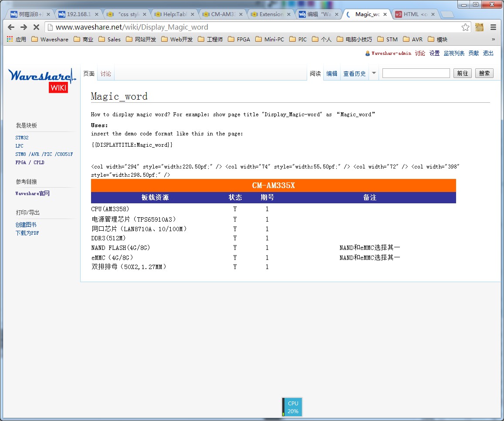Image resolution: width=504 pixels, height=421 pixels.
Task: Open the AVR bookmarks folder
Action: pos(413,39)
